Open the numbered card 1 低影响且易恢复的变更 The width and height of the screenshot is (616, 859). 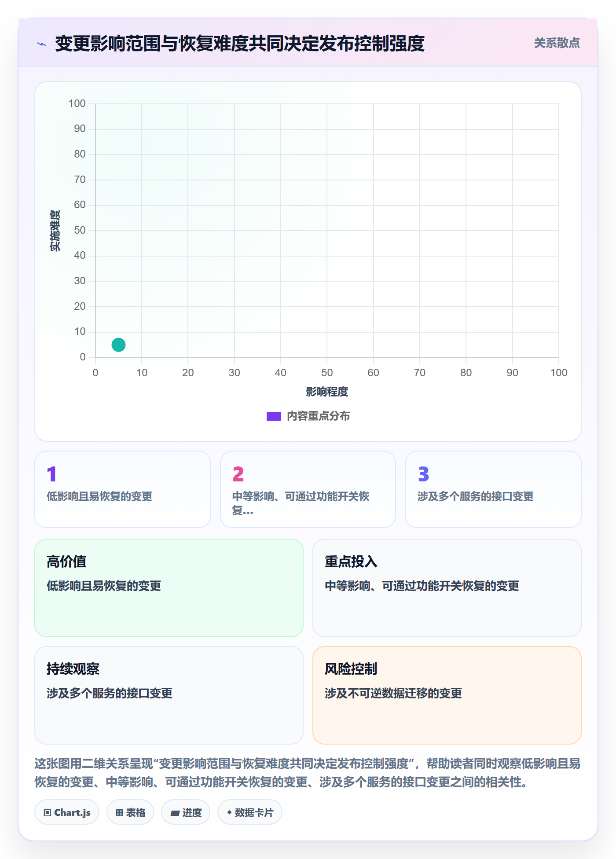123,489
